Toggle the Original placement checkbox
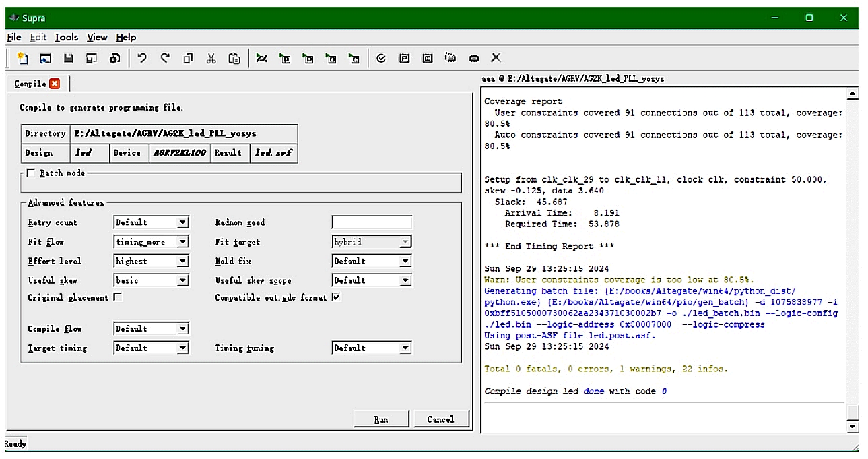This screenshot has height=459, width=868. pos(118,297)
